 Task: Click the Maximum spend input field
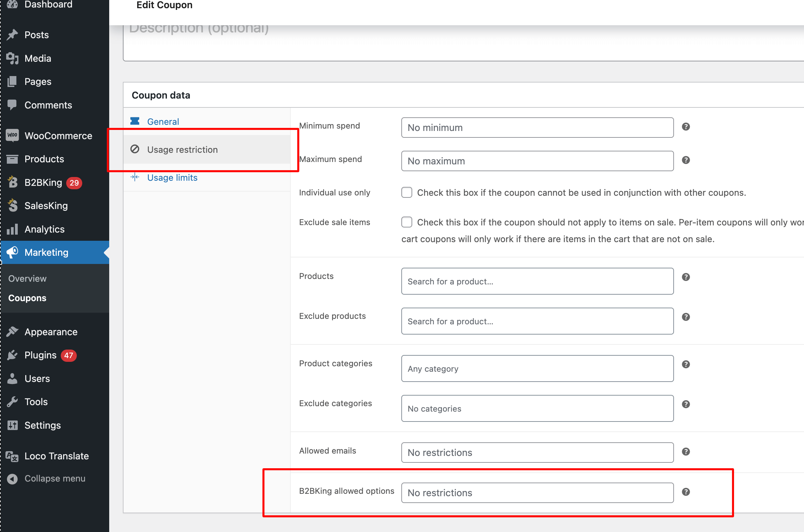coord(537,161)
